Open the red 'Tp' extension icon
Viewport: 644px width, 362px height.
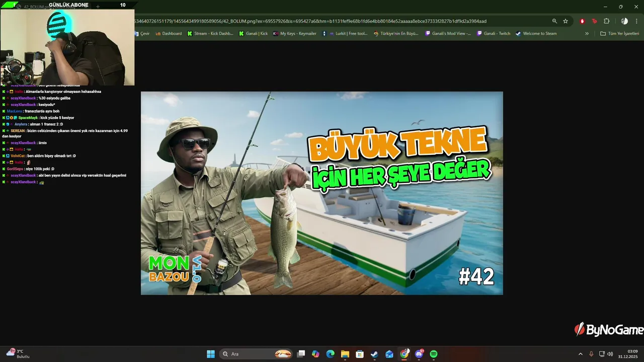coord(594,21)
